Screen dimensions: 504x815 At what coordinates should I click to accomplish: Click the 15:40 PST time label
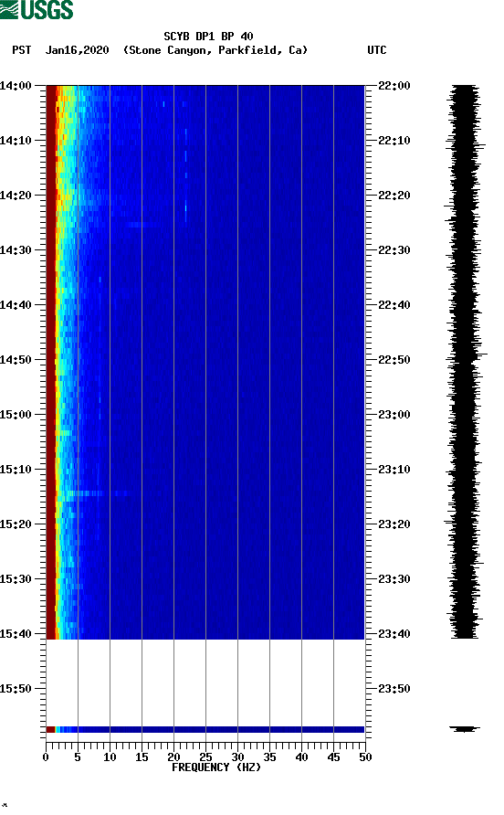16,633
